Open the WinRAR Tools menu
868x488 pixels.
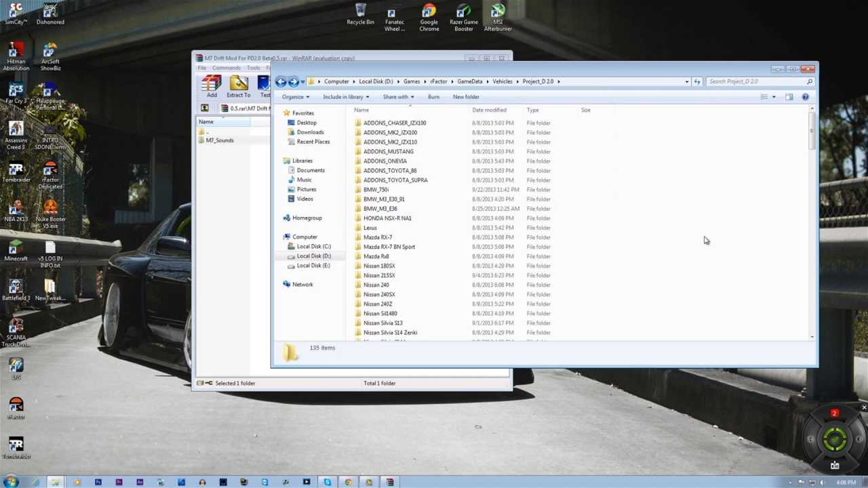[253, 68]
